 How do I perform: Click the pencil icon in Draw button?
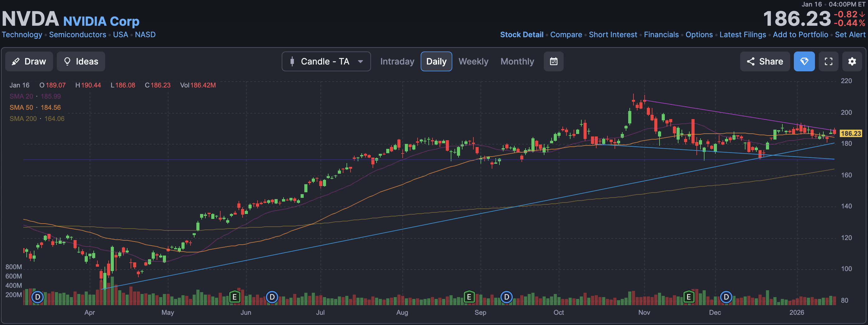(x=16, y=61)
